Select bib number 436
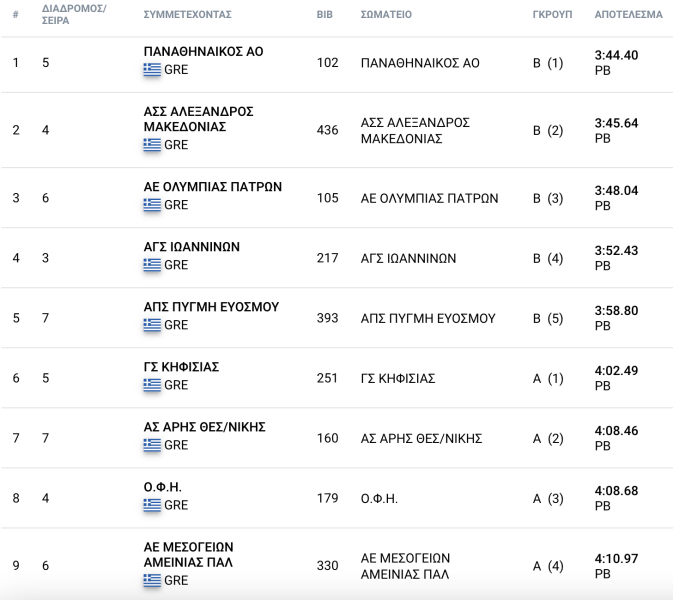This screenshot has height=600, width=673. (x=327, y=130)
